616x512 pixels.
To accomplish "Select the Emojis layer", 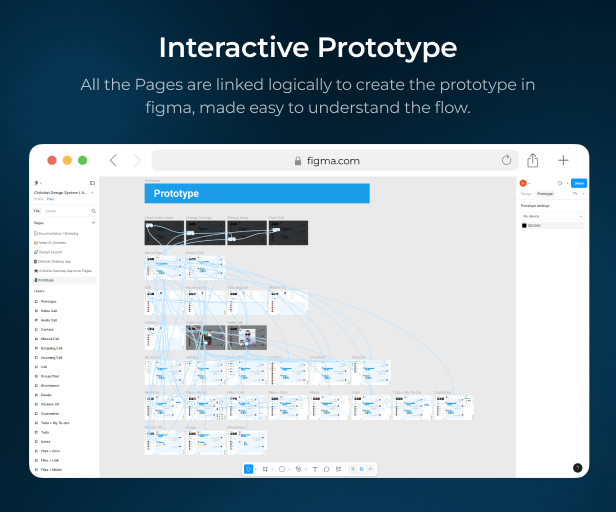I will click(46, 395).
